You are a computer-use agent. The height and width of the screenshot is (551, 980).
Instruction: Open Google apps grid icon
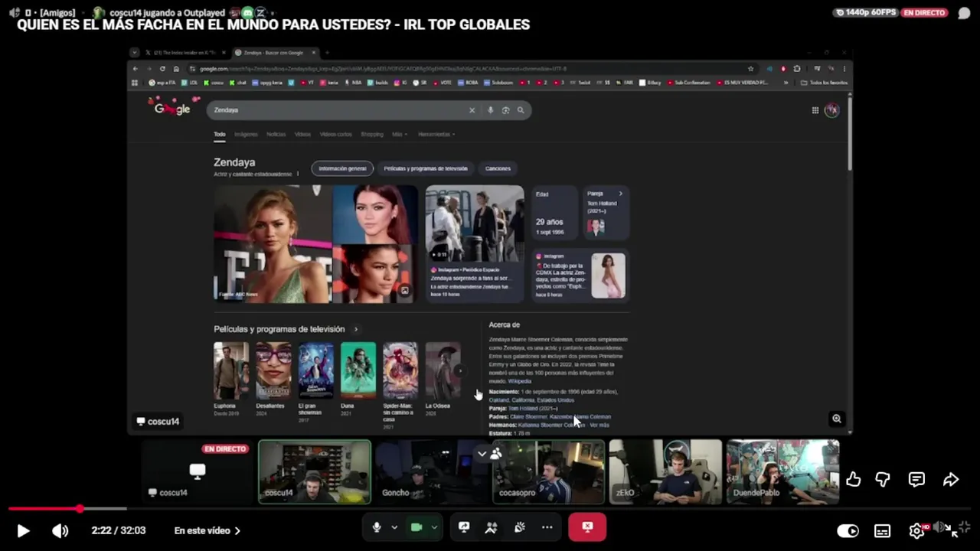tap(815, 110)
